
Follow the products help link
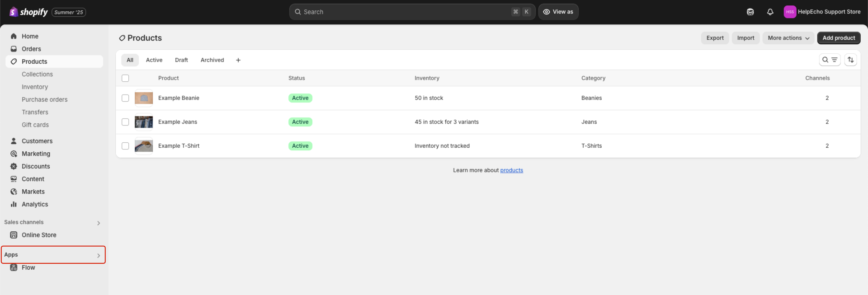(x=511, y=170)
